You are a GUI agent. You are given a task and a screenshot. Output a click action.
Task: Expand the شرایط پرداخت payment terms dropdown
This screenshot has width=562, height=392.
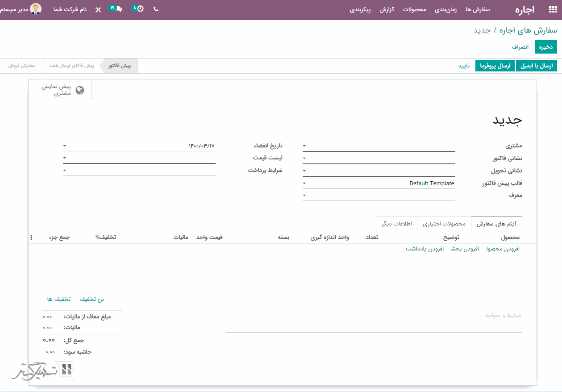click(65, 170)
